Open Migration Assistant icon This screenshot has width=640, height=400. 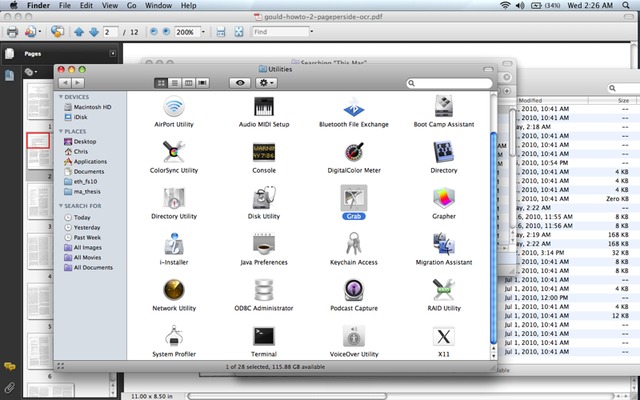[444, 244]
